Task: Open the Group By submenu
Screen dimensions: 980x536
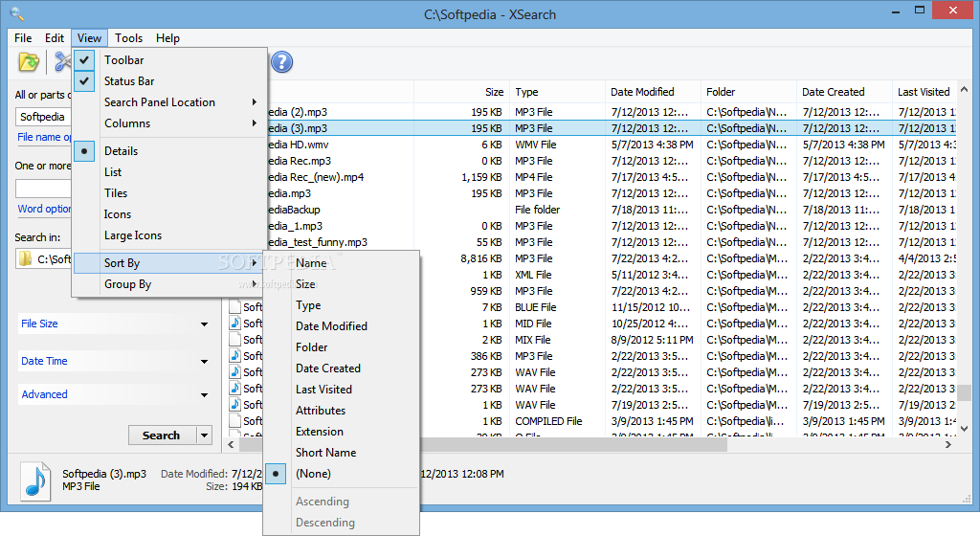Action: 167,284
